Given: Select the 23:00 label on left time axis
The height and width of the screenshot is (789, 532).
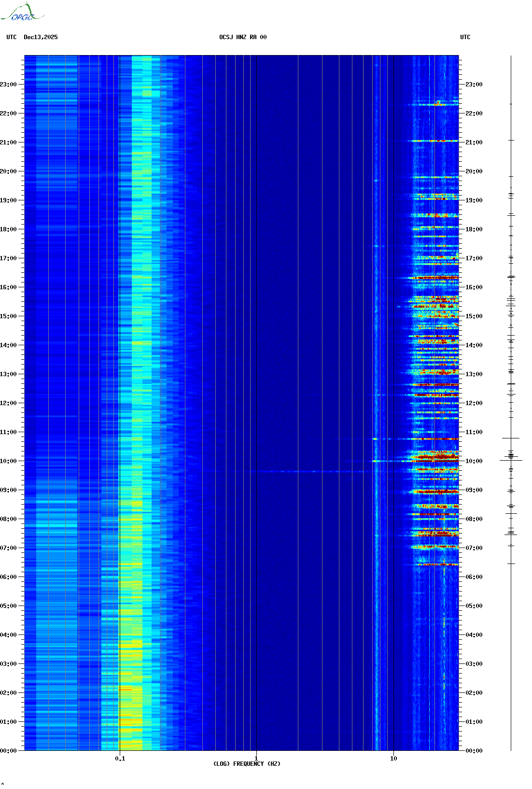Looking at the screenshot, I should coord(9,85).
